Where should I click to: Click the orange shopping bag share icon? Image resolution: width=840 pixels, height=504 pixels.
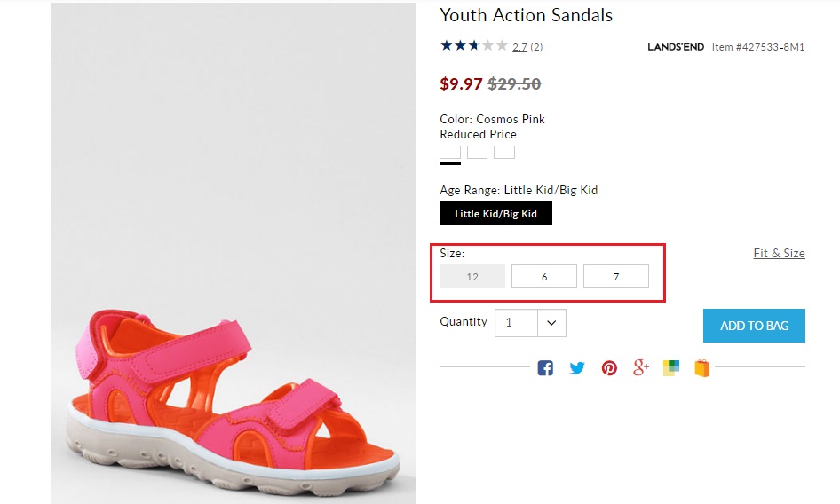pos(701,367)
